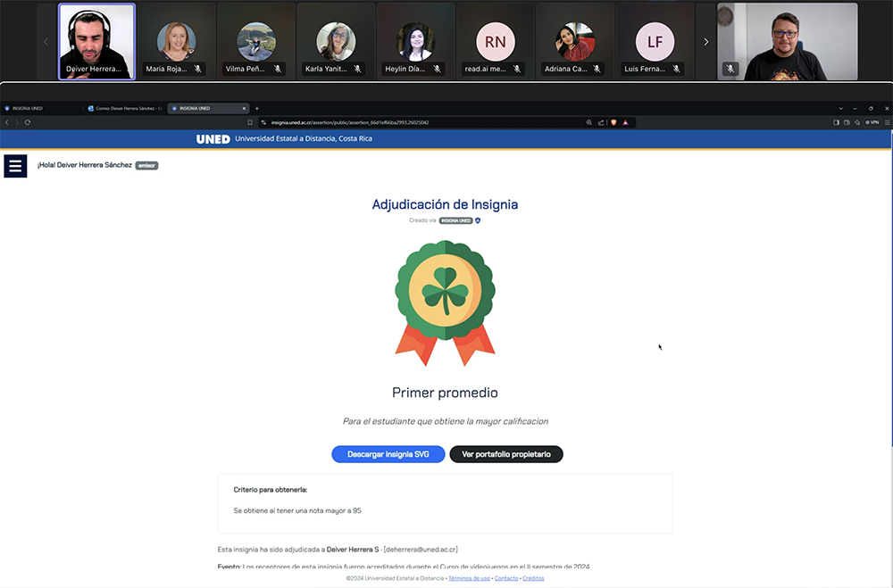The image size is (893, 588).
Task: Open the browser tab search dropdown arrow
Action: pyautogui.click(x=840, y=108)
